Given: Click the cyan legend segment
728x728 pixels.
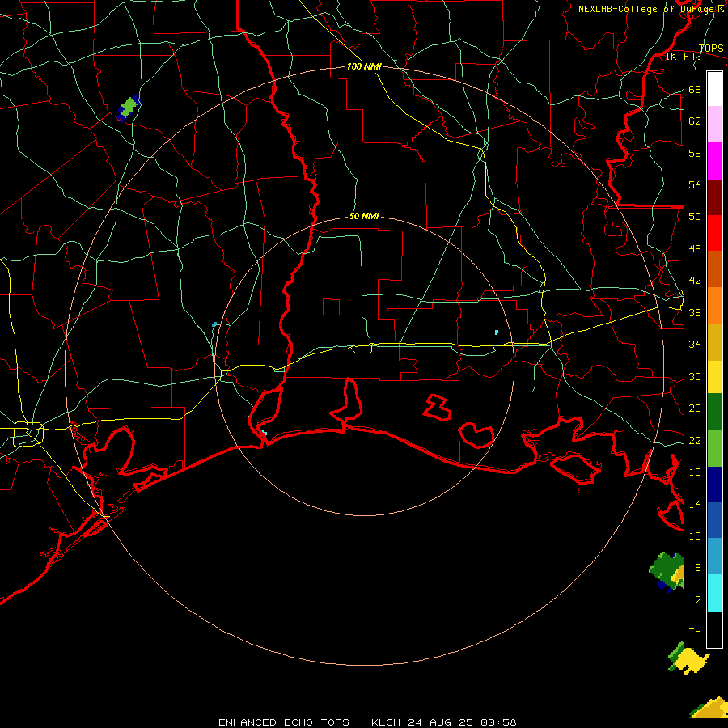Looking at the screenshot, I should tap(714, 593).
